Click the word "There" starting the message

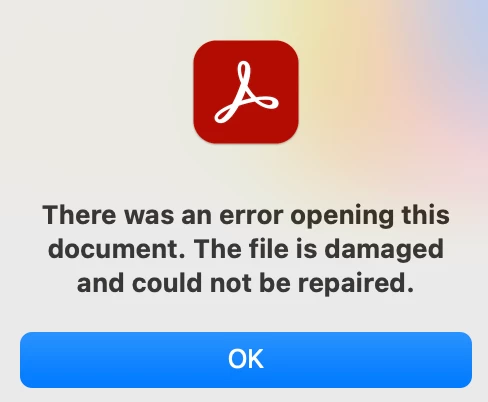[x=79, y=215]
